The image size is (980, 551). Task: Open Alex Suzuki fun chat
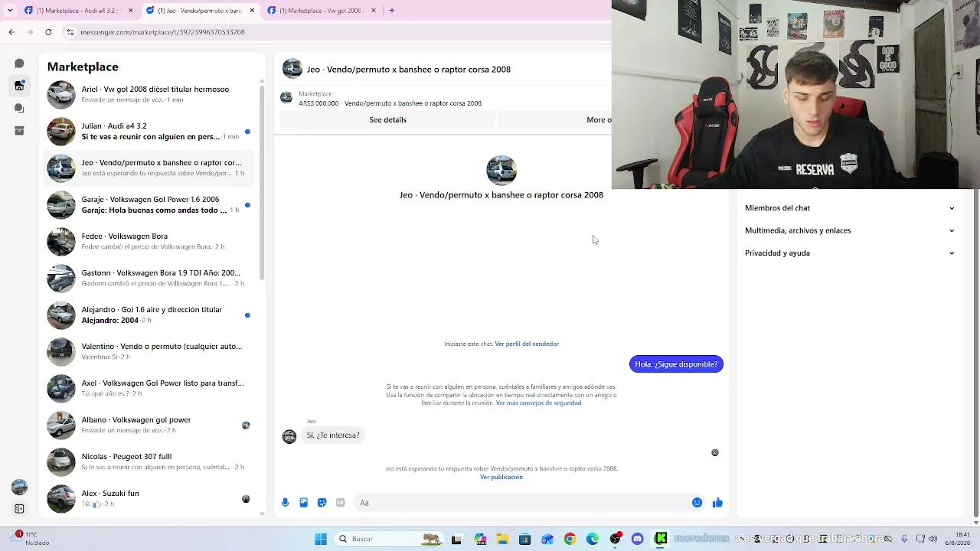(150, 499)
